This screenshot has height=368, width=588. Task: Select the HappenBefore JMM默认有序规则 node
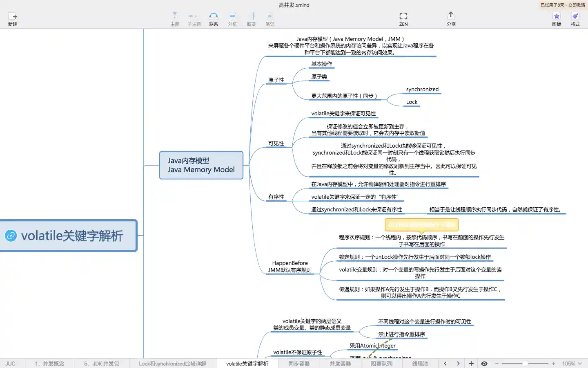pos(290,267)
